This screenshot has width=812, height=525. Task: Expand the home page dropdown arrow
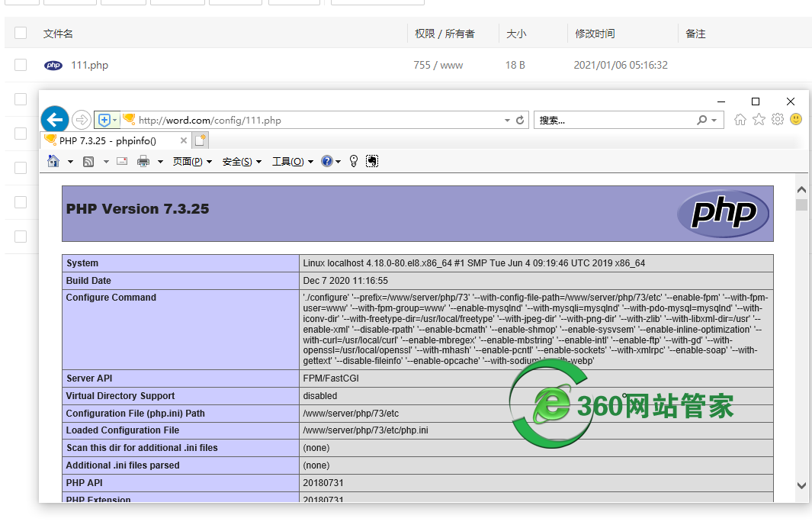pyautogui.click(x=70, y=162)
